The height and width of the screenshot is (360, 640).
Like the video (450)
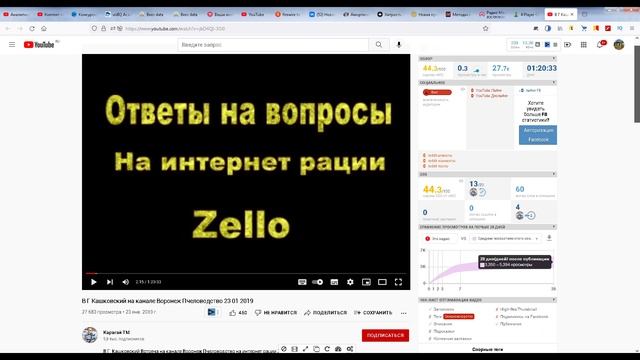click(238, 313)
